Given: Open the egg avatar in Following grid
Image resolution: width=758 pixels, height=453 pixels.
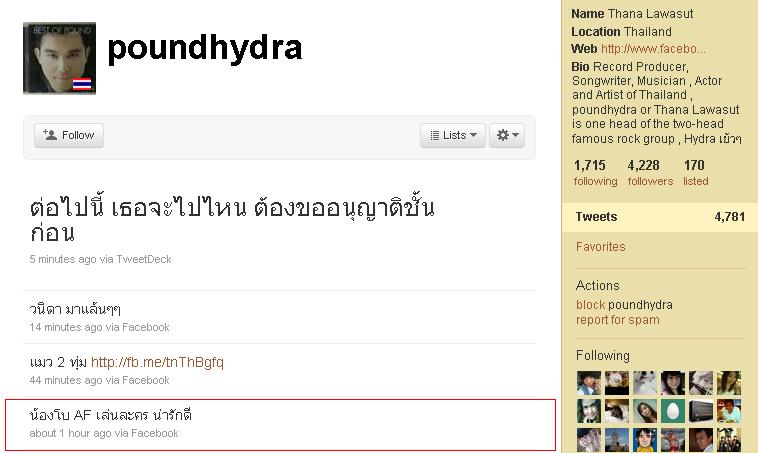Looking at the screenshot, I should click(x=672, y=411).
